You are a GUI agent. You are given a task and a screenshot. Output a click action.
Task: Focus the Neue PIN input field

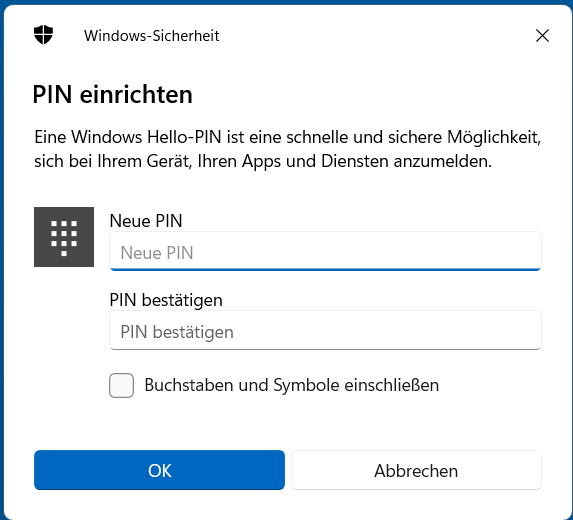pos(325,251)
